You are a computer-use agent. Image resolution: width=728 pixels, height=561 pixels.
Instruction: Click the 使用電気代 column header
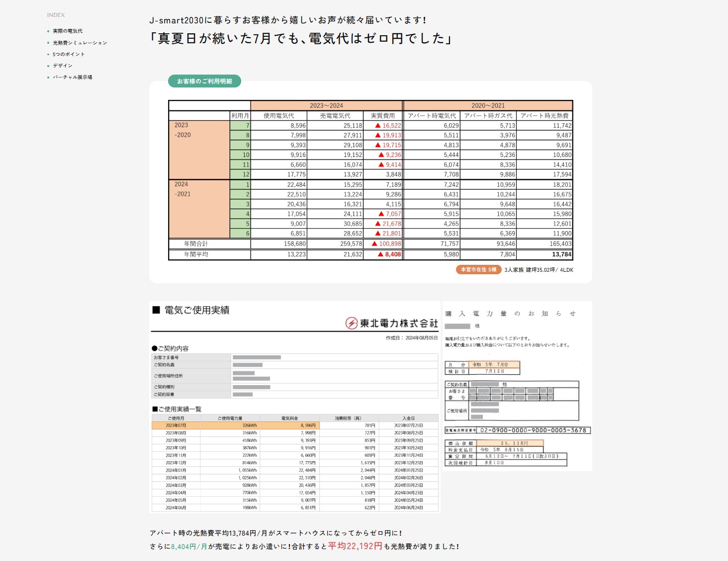click(278, 115)
